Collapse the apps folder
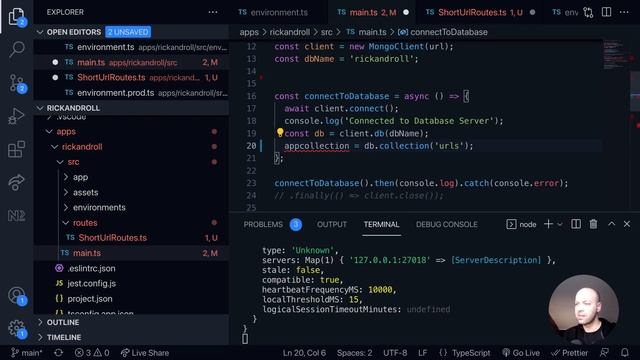The height and width of the screenshot is (360, 640). click(x=49, y=131)
